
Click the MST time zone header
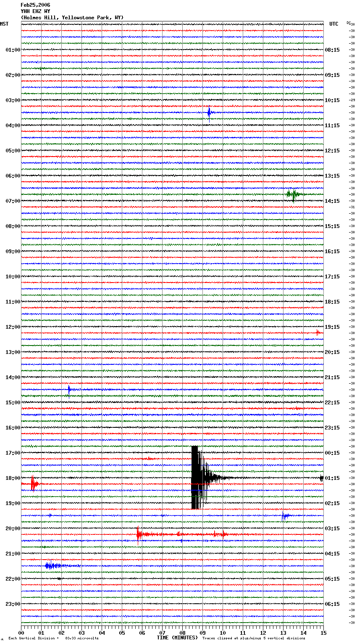pos(4,24)
